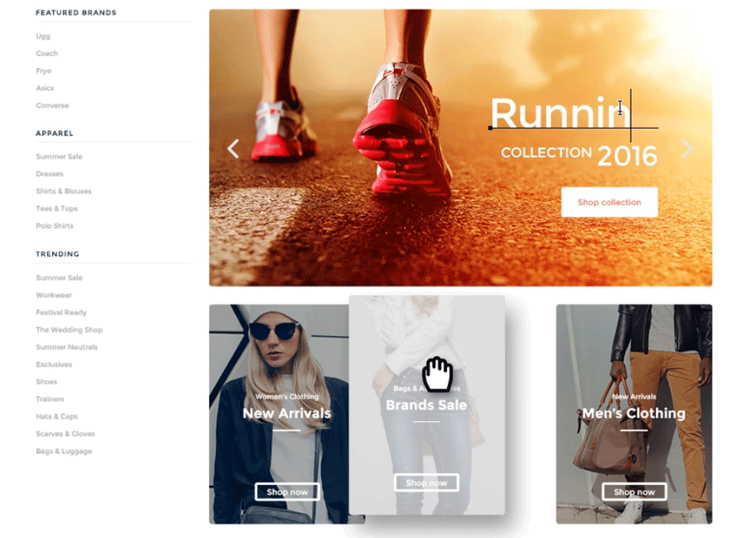Image resolution: width=756 pixels, height=538 pixels.
Task: Select Dresses in the Apparel list
Action: click(50, 174)
